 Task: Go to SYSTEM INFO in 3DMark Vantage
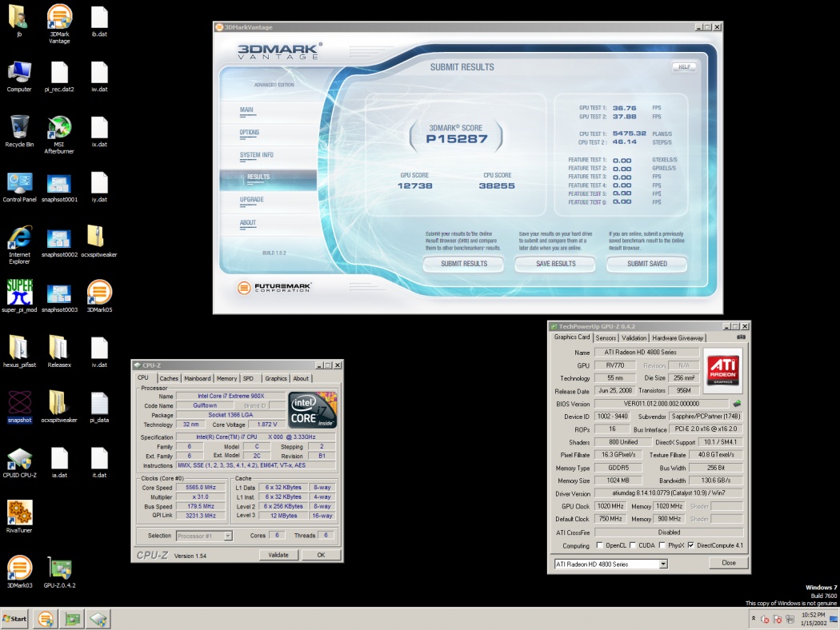tap(256, 155)
